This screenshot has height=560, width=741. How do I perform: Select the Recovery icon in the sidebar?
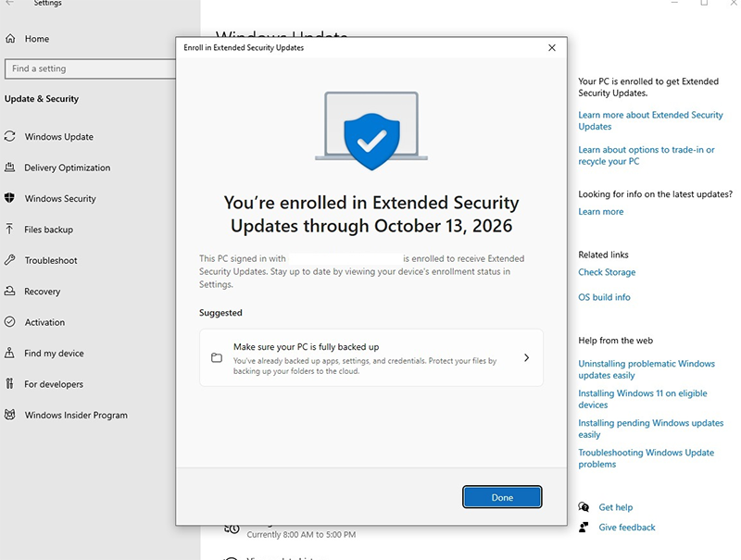click(9, 291)
